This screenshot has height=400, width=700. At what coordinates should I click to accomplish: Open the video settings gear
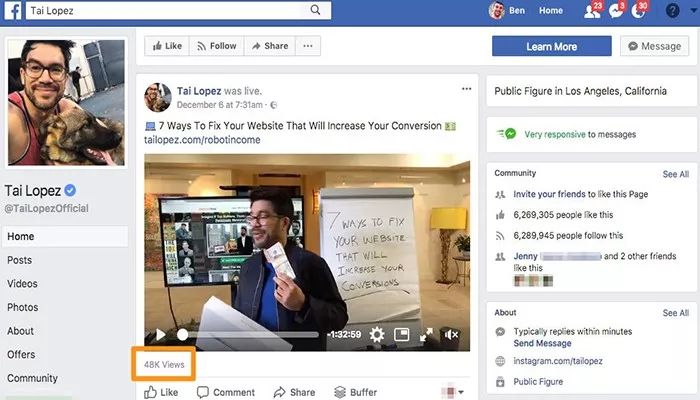pos(377,334)
